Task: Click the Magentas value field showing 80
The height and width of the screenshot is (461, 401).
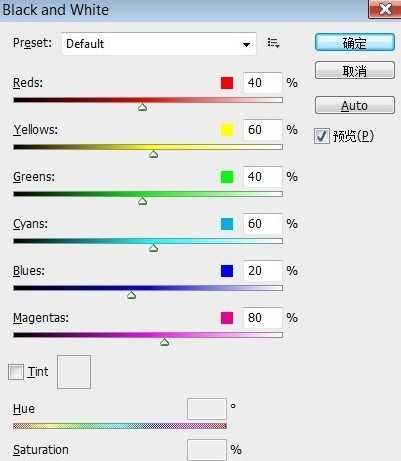Action: coord(263,318)
